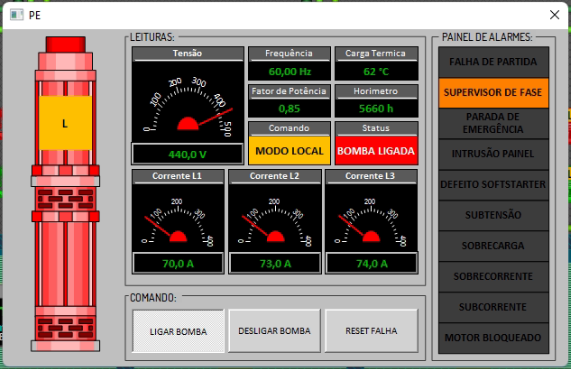
Task: Close the PE window
Action: [554, 15]
